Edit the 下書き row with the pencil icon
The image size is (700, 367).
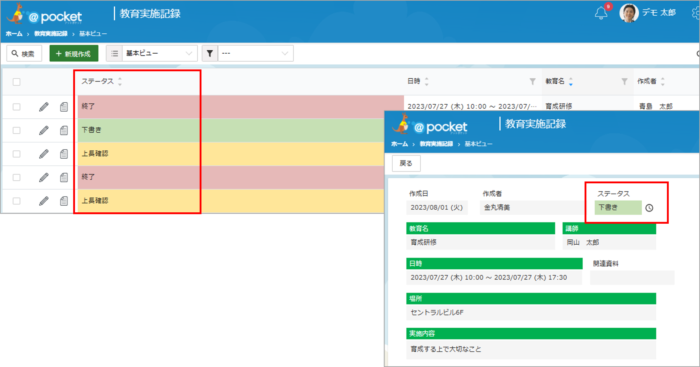click(44, 130)
